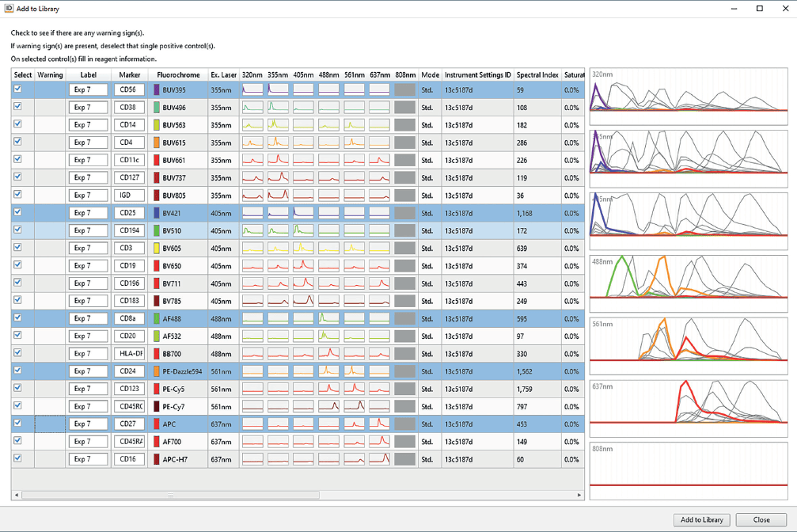
Task: Open the 488nm spectrum thumbnail for AF488
Action: [x=328, y=318]
